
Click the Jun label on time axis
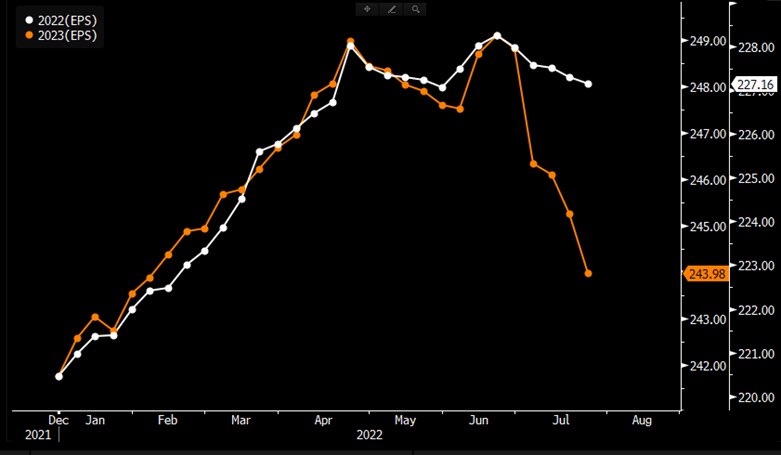[x=478, y=421]
